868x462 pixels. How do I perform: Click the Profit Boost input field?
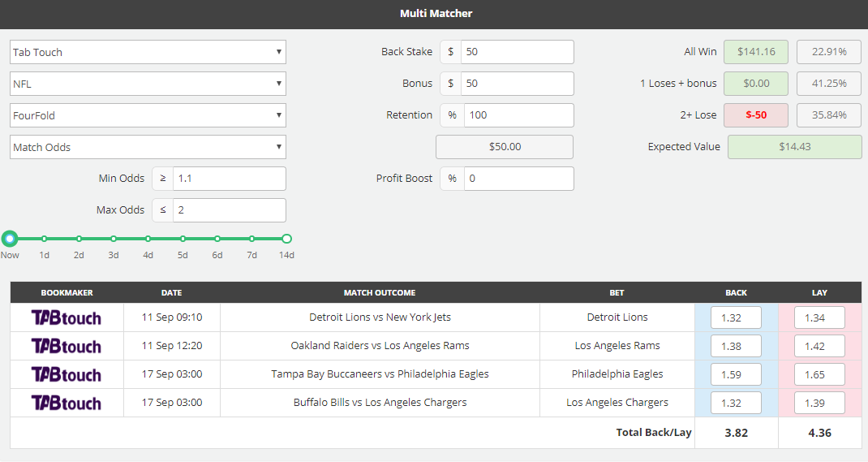coord(518,179)
